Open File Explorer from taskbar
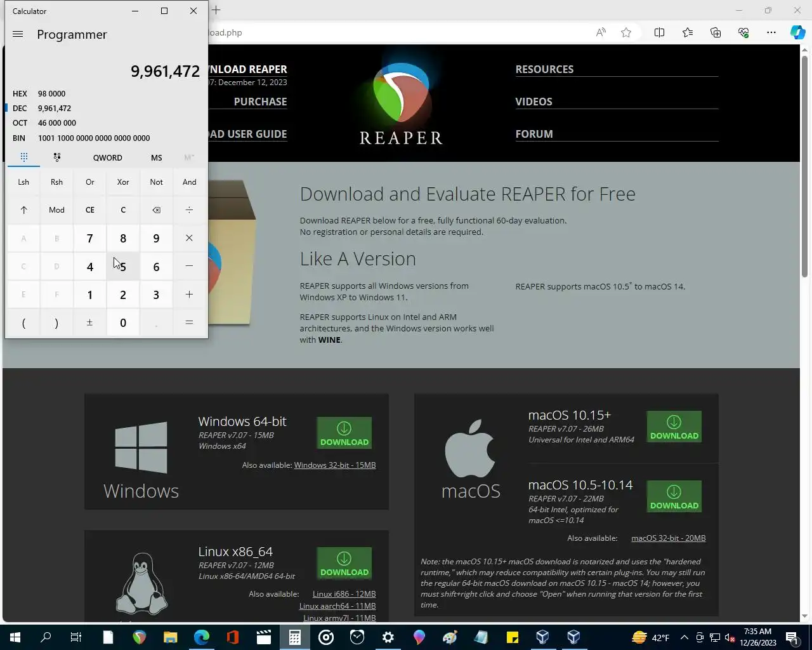 pos(170,637)
